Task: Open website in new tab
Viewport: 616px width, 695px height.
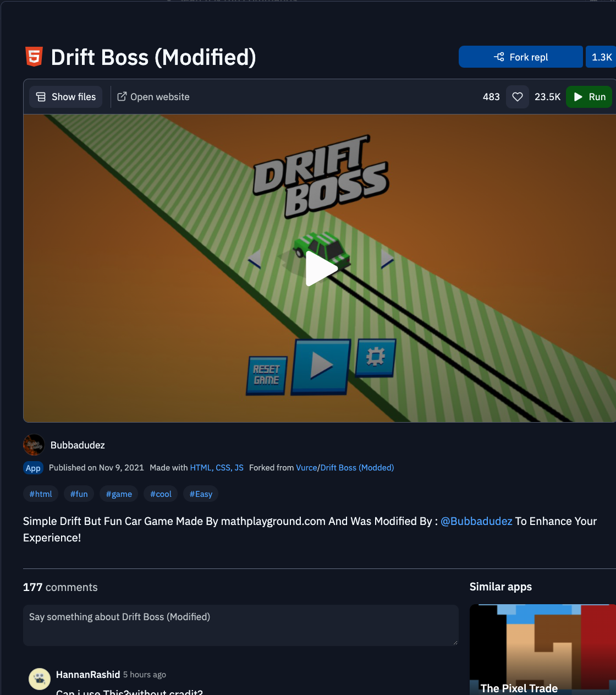Action: (153, 97)
